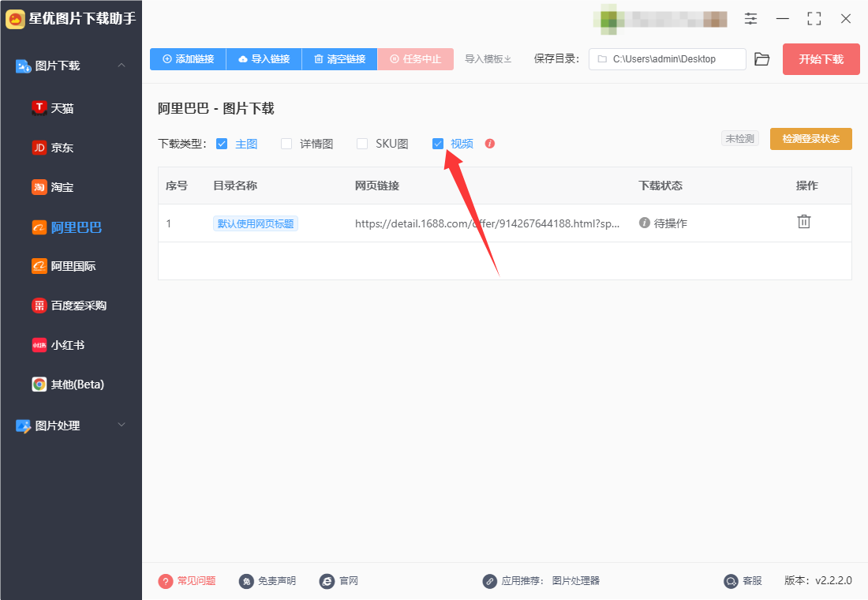Click the 小红书 icon in sidebar
The width and height of the screenshot is (868, 600).
[39, 345]
